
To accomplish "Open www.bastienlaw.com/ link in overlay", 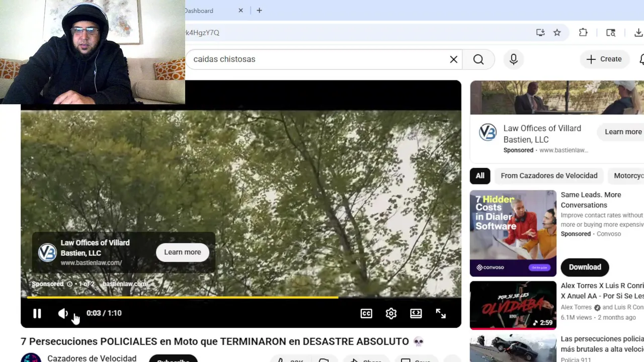I will pyautogui.click(x=91, y=263).
